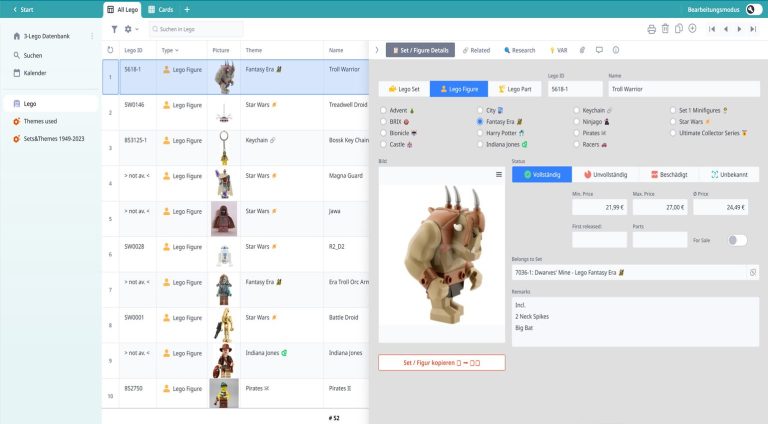Go to next record
Viewport: 768px width, 424px height.
(x=740, y=29)
